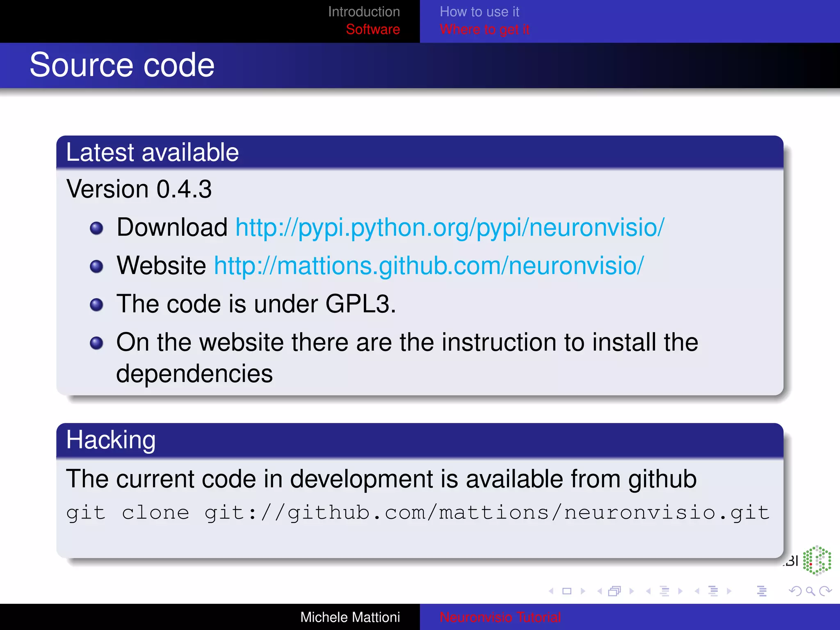Jump to How to use it subsection
Screen dimensions: 840x630
479,11
